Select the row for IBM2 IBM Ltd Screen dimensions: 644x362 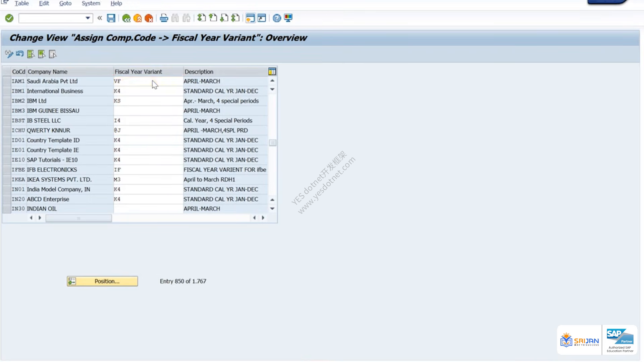6,101
